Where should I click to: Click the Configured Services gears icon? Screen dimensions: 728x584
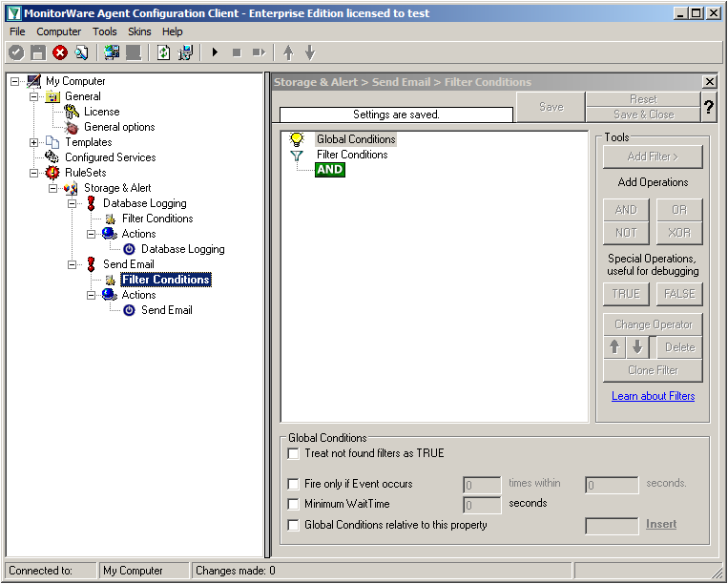pyautogui.click(x=52, y=156)
